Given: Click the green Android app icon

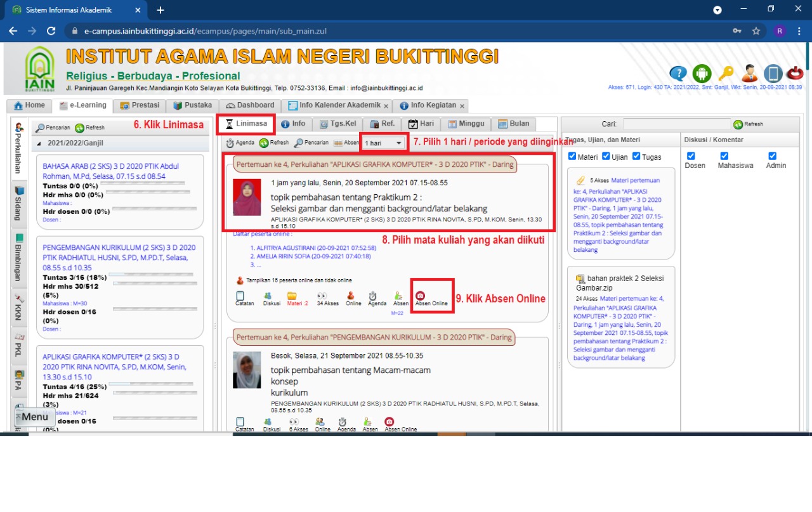Looking at the screenshot, I should point(702,74).
